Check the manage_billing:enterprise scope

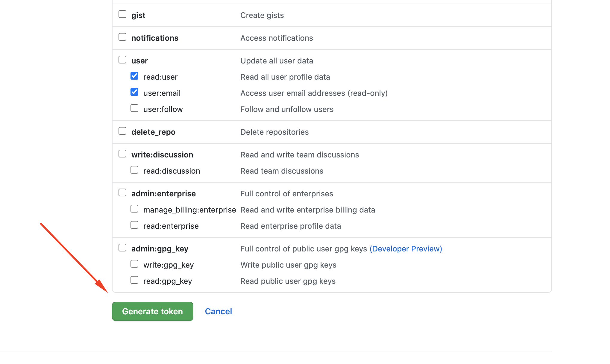(x=134, y=208)
